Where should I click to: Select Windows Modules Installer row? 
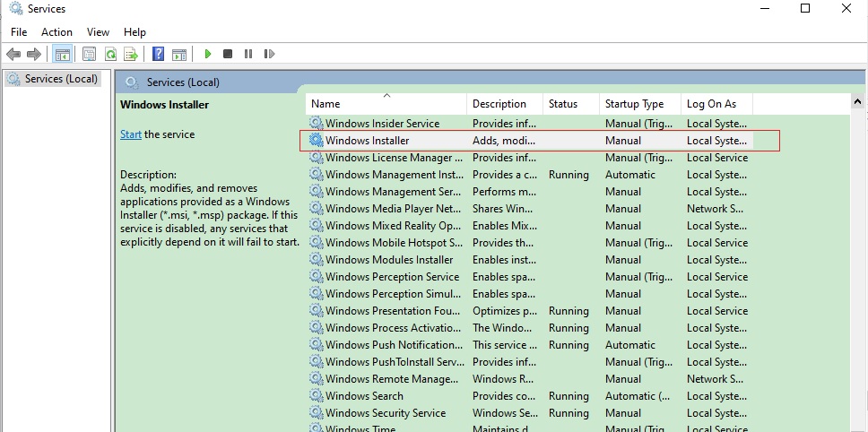tap(529, 259)
